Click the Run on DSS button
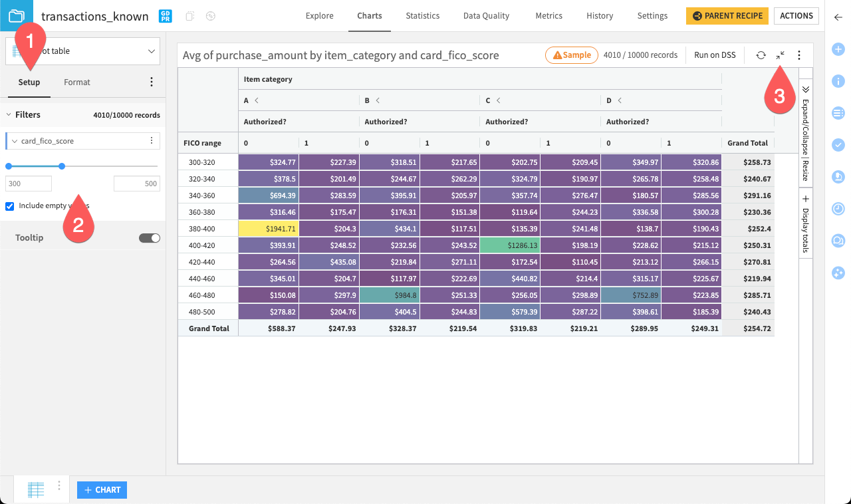Screen dimensions: 851x504 pyautogui.click(x=715, y=55)
